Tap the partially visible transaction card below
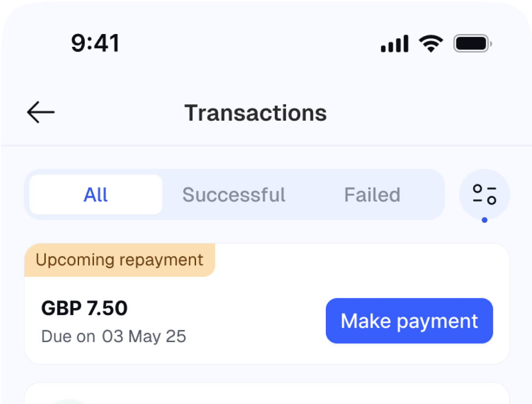This screenshot has height=404, width=532. 266,395
